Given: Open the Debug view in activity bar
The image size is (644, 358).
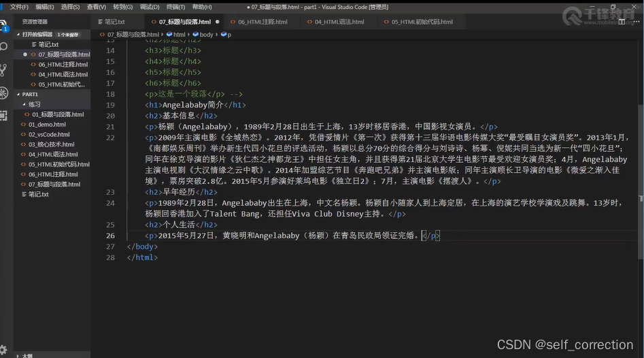Looking at the screenshot, I should pyautogui.click(x=3, y=93).
